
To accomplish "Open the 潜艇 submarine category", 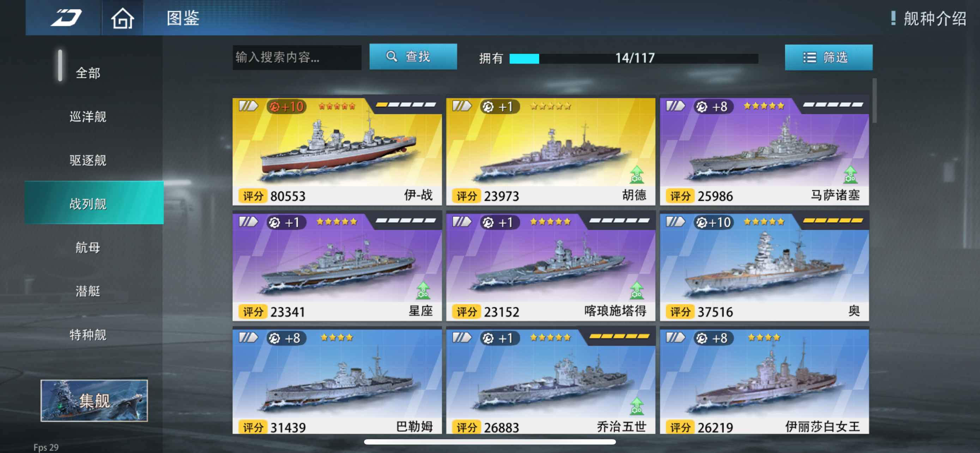I will (88, 291).
